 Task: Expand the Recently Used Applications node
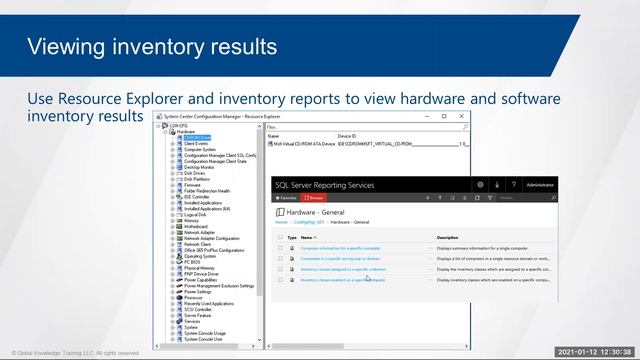(x=172, y=304)
